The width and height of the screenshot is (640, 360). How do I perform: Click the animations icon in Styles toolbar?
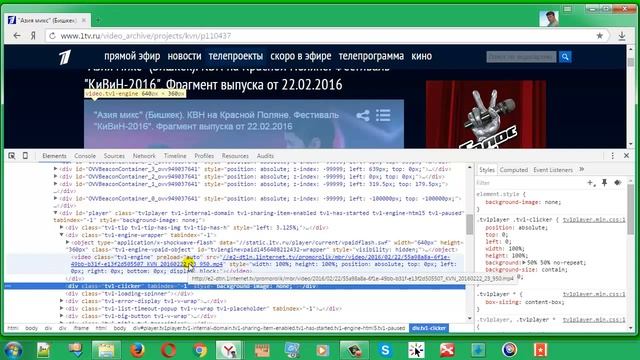pos(618,183)
